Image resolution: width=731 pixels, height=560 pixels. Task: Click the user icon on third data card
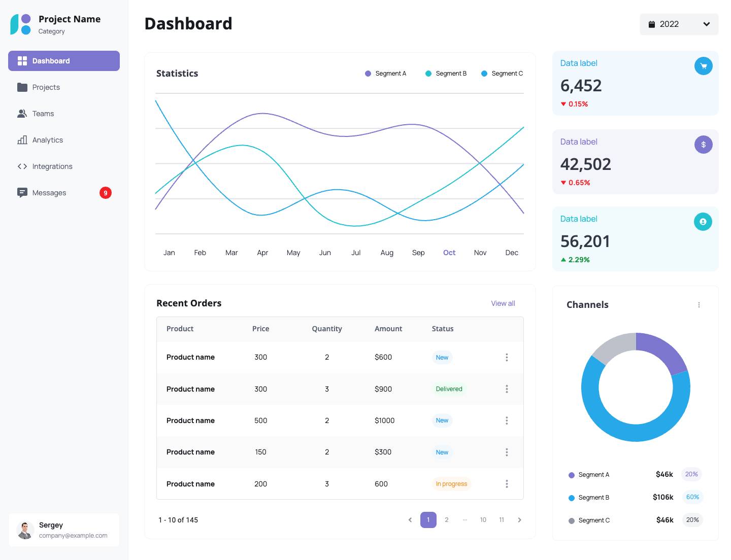703,222
